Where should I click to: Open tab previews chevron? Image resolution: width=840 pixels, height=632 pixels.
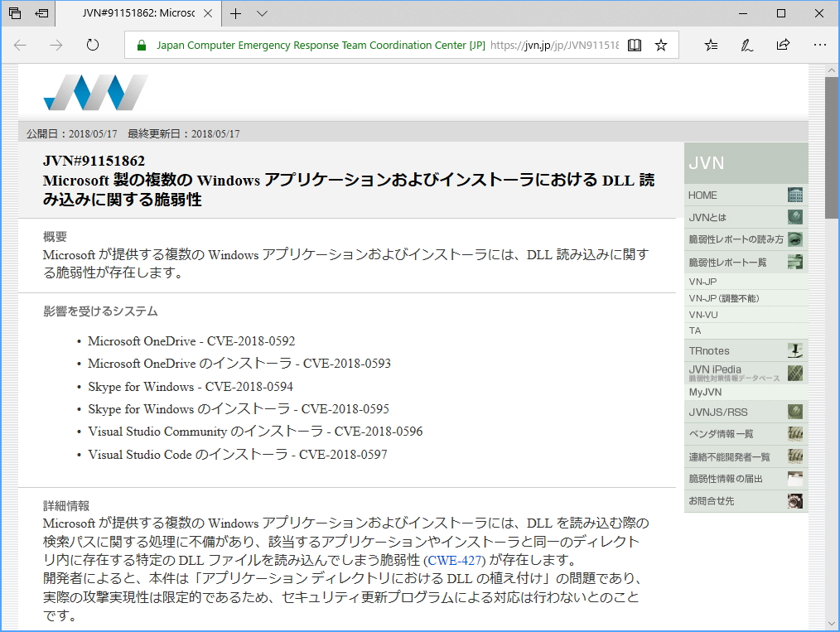click(262, 13)
